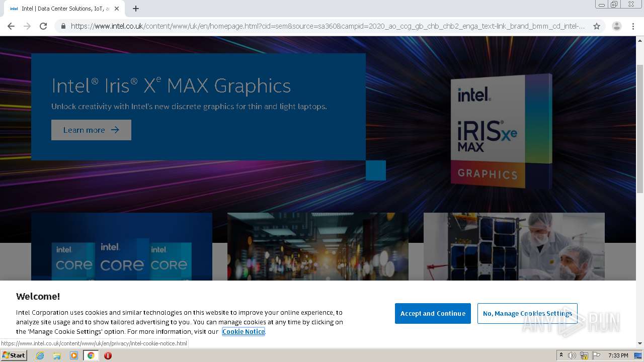The width and height of the screenshot is (644, 362).
Task: Click the address bar URL
Action: [328, 26]
